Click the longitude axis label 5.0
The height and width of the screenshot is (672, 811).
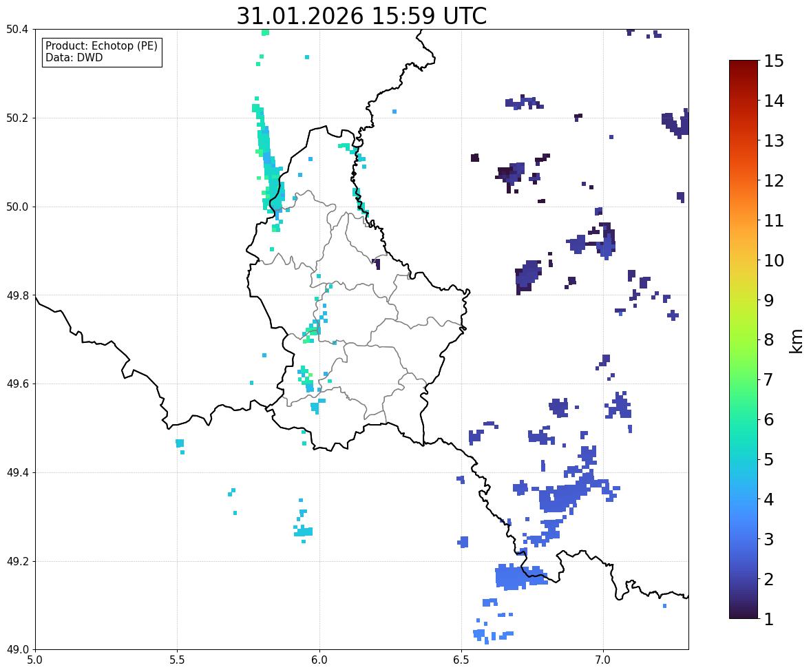pyautogui.click(x=35, y=660)
